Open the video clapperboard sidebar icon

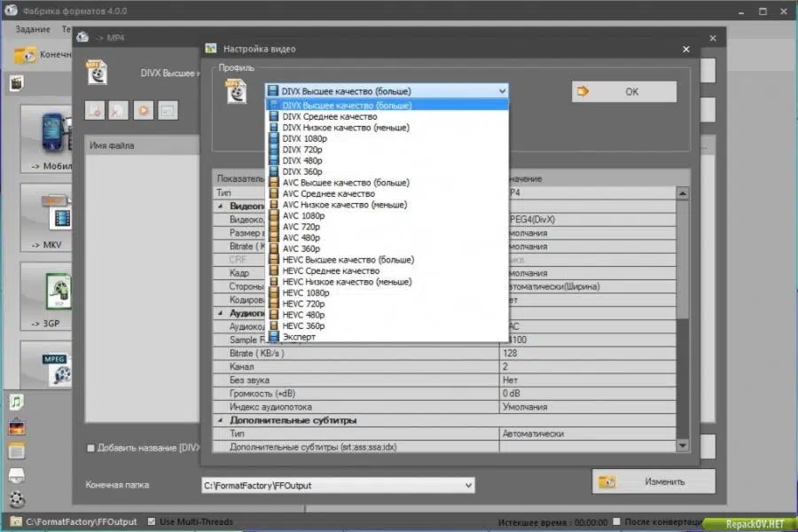tap(16, 83)
